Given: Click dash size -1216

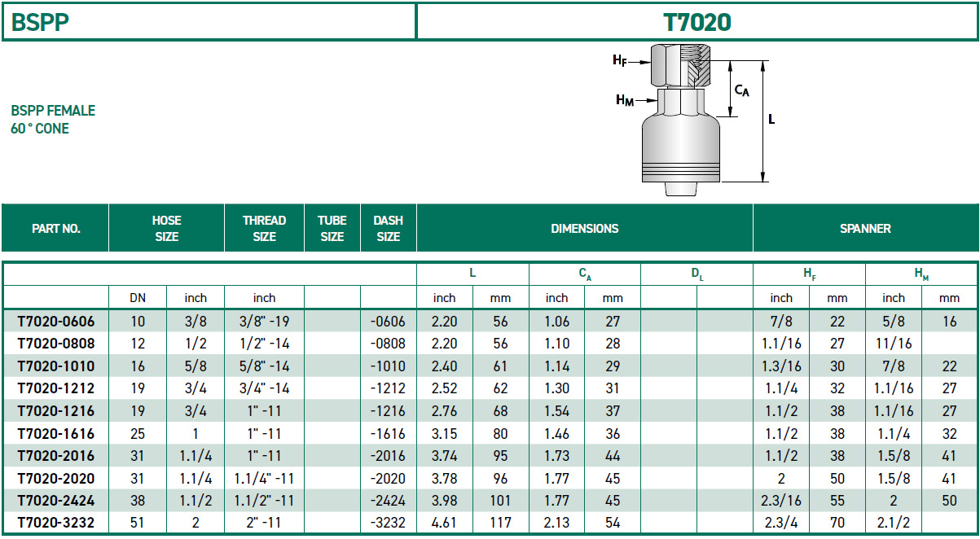Looking at the screenshot, I should (388, 411).
